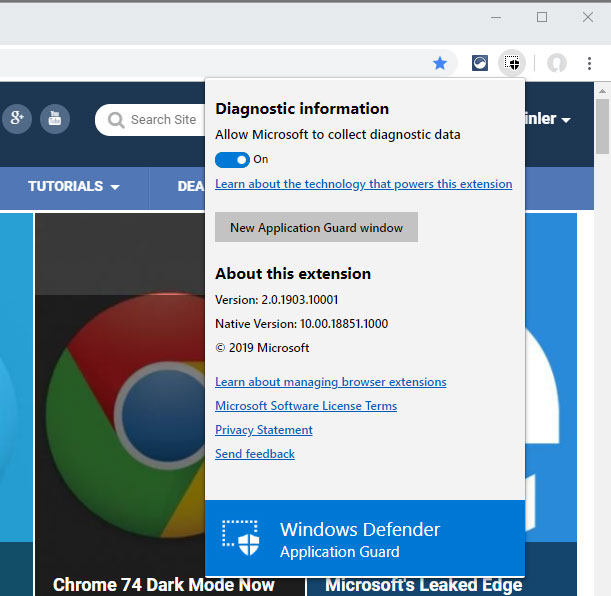The height and width of the screenshot is (596, 611).
Task: Open the link about technology powering this extension
Action: click(x=364, y=184)
